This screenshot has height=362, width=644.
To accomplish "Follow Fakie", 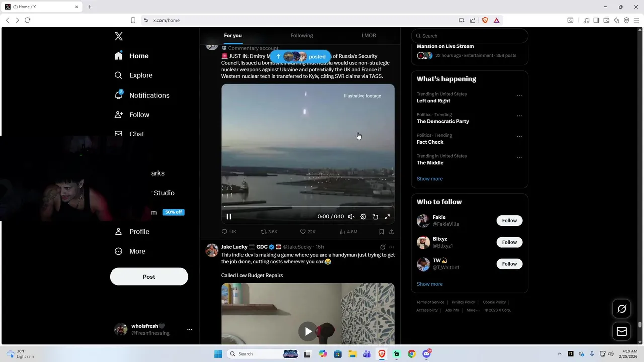I will pyautogui.click(x=509, y=221).
